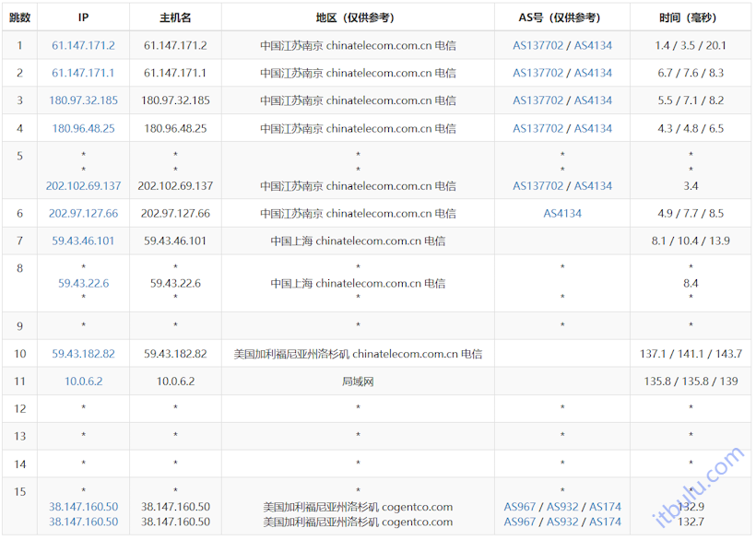Select the AS967 link on hop 15
The width and height of the screenshot is (756, 540).
click(517, 507)
